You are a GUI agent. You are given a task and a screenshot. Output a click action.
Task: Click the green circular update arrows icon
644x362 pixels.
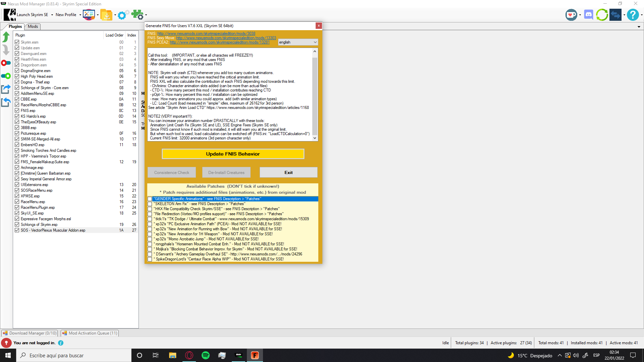602,15
